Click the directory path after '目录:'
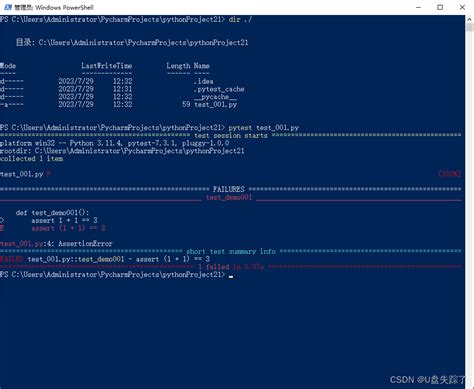Image resolution: width=474 pixels, height=389 pixels. (143, 43)
